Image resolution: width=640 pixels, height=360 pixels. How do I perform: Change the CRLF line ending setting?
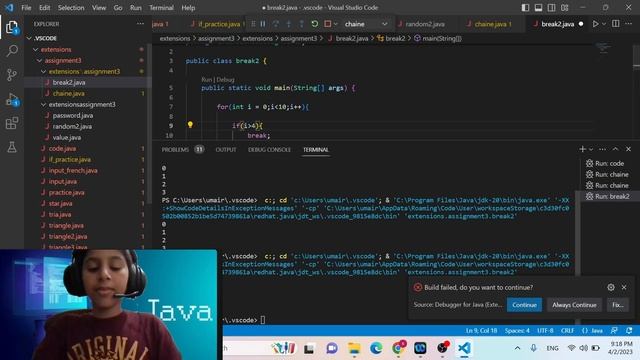[567, 331]
